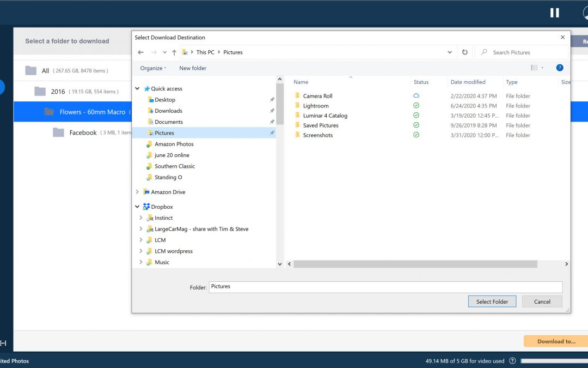Screen dimensions: 588x368
Task: Click the Up directory arrow
Action: pyautogui.click(x=174, y=52)
